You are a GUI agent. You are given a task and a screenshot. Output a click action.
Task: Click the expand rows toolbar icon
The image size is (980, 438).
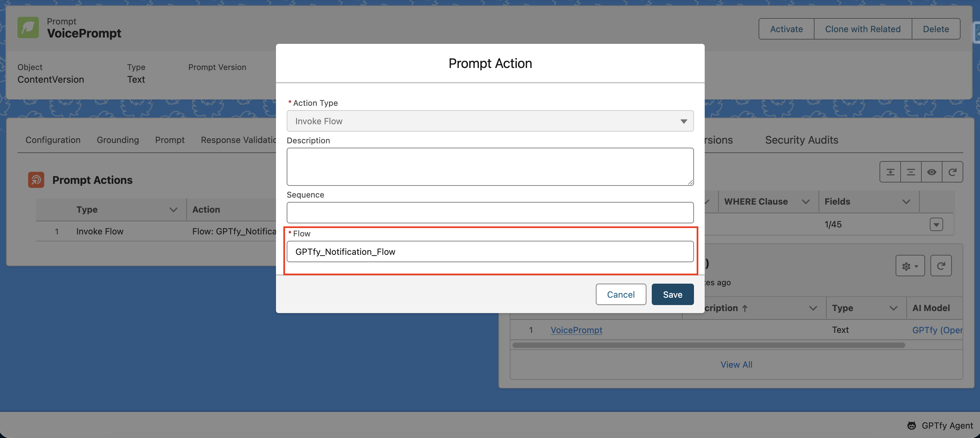(890, 172)
